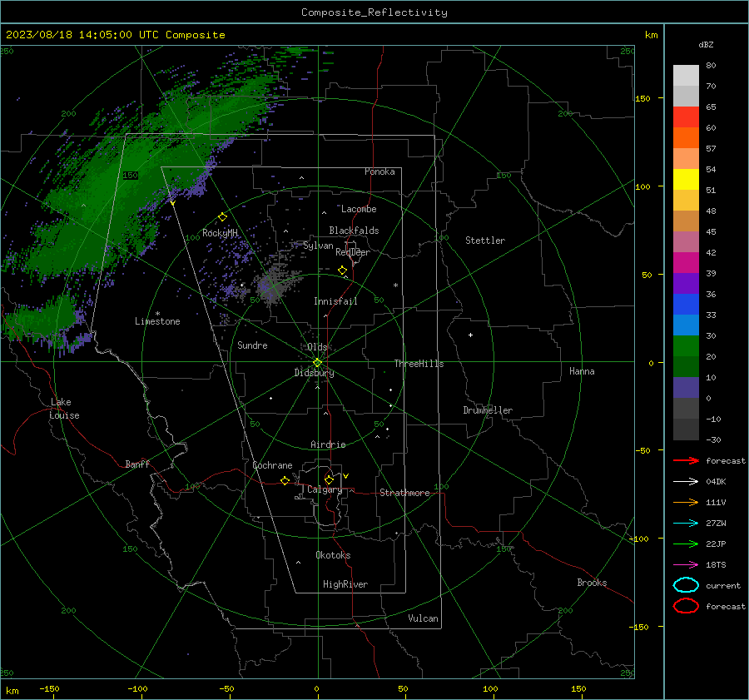The height and width of the screenshot is (700, 749).
Task: Select magenta swatch between 42 and 39
Action: tap(686, 262)
